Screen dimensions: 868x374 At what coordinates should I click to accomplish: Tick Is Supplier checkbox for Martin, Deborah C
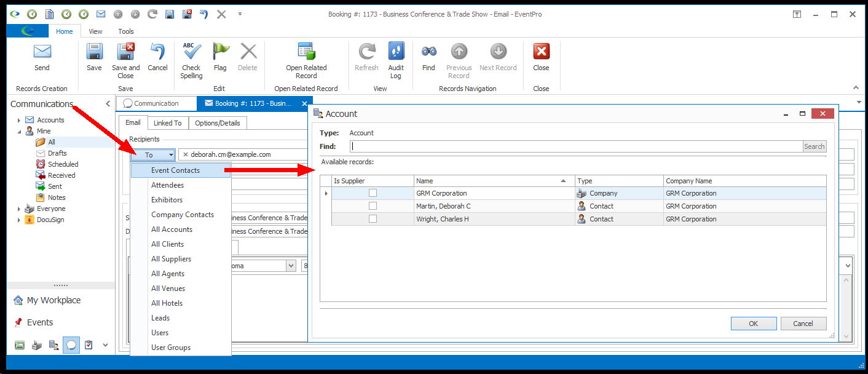pos(373,206)
